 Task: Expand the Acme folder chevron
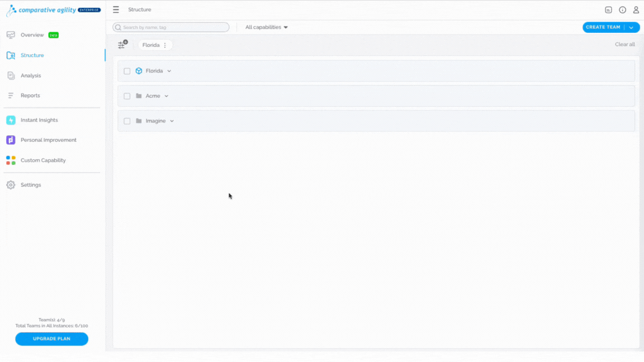pos(167,96)
